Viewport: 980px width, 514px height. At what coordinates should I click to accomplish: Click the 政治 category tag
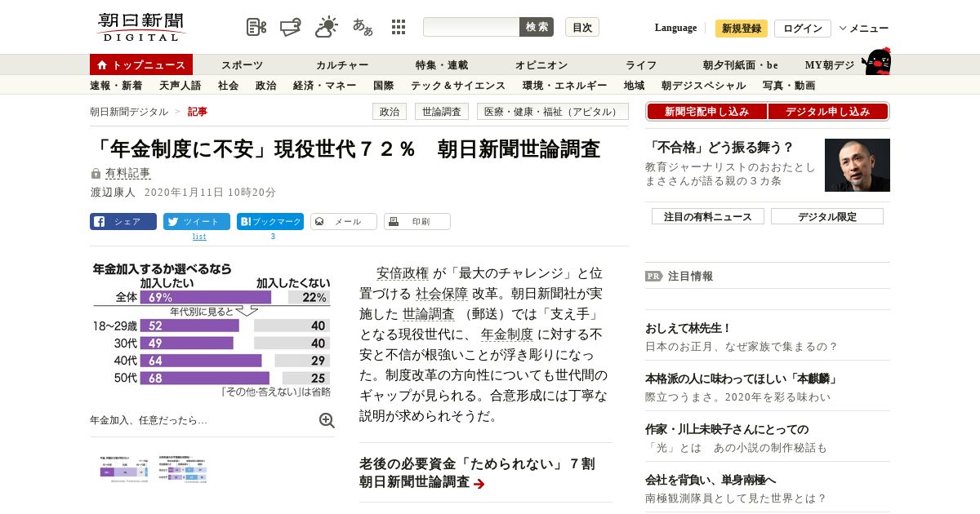tap(390, 112)
